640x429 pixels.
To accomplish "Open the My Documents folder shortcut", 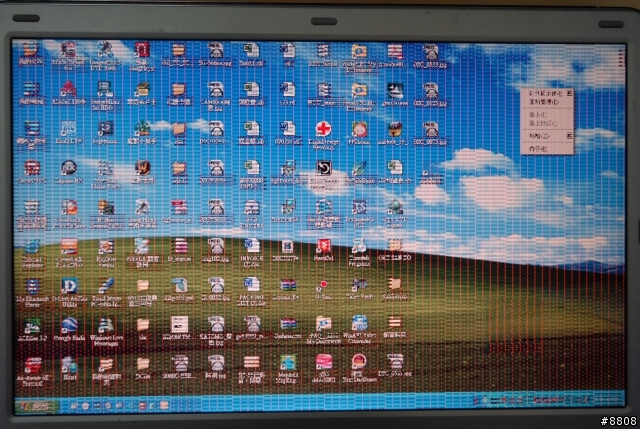I will (x=323, y=323).
